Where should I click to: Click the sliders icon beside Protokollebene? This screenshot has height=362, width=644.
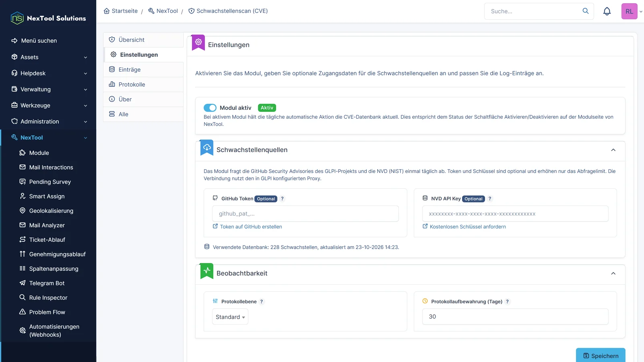point(215,301)
